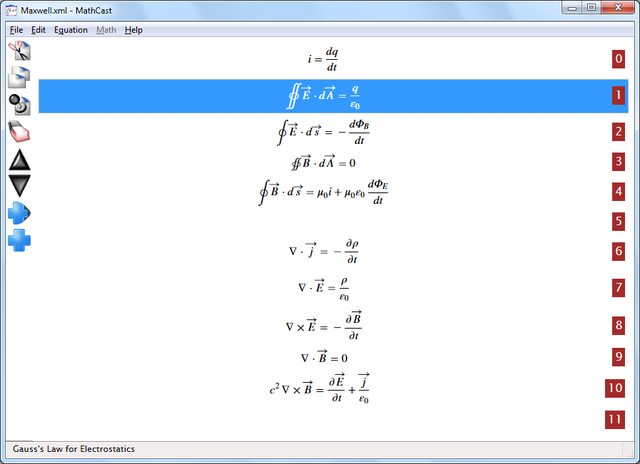Select Faraday's law equation row 2

(x=333, y=132)
